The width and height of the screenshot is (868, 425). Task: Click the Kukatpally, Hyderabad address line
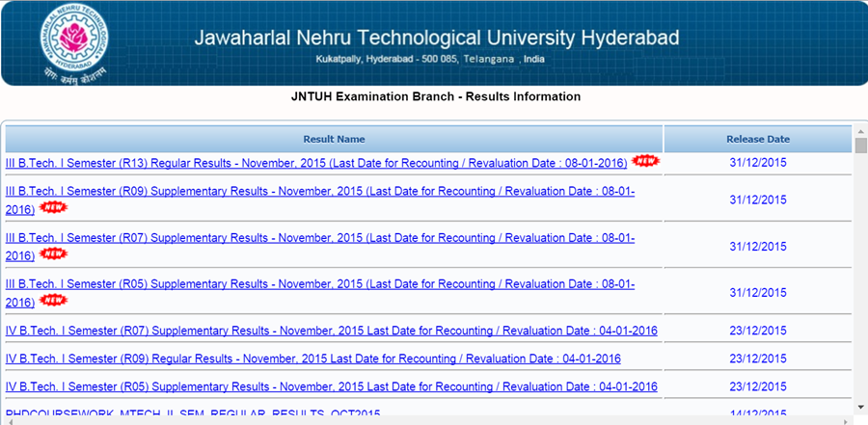click(430, 59)
